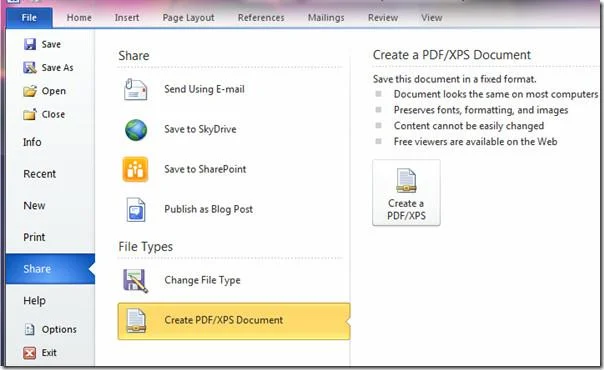Open the Review ribbon tab
The image size is (604, 370).
coord(383,18)
